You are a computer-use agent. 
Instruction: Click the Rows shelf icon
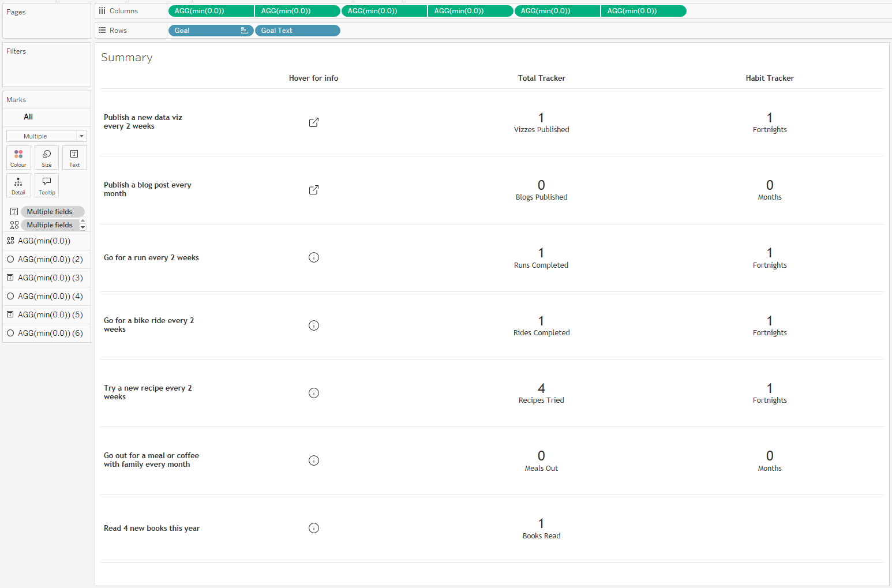[102, 31]
